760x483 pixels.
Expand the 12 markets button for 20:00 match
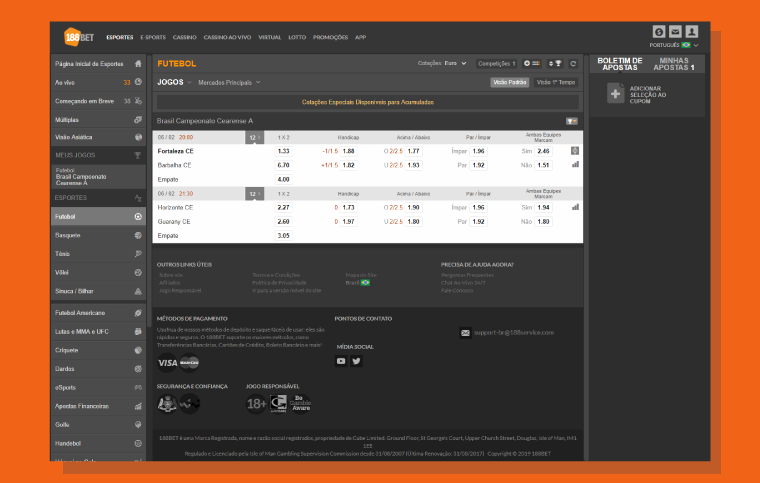(x=254, y=138)
